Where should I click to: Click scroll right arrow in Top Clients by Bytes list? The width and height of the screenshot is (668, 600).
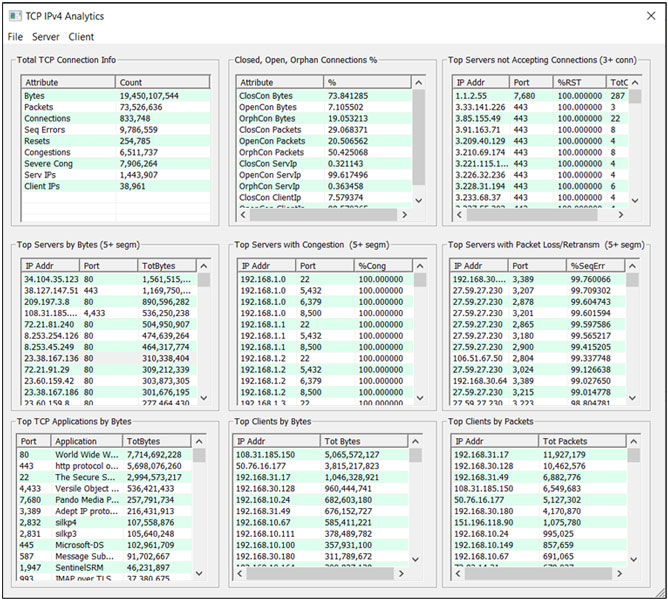click(x=401, y=574)
